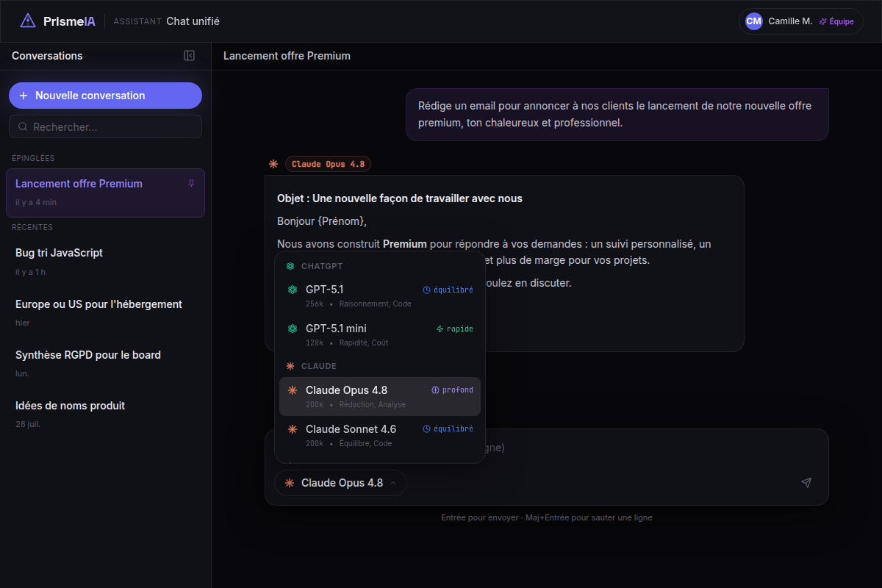Click the Équipe plan badge
This screenshot has width=882, height=588.
[836, 21]
